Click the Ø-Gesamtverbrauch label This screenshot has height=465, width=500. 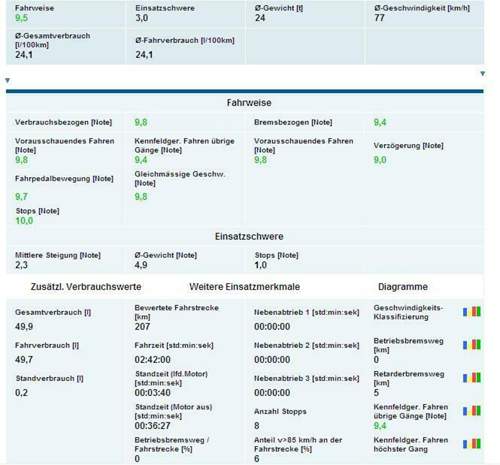(52, 40)
